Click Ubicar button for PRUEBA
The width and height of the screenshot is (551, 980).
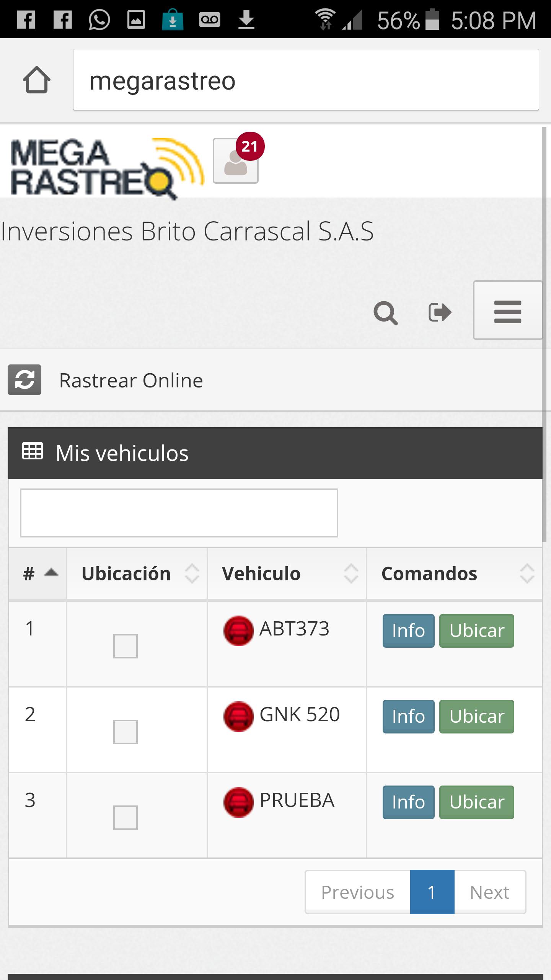476,802
